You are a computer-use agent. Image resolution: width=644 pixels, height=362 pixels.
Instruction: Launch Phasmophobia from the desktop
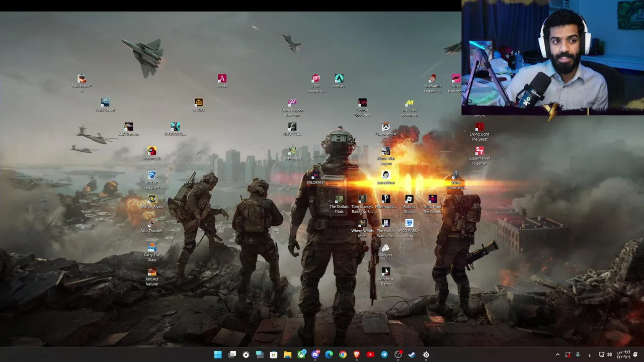pos(386,202)
